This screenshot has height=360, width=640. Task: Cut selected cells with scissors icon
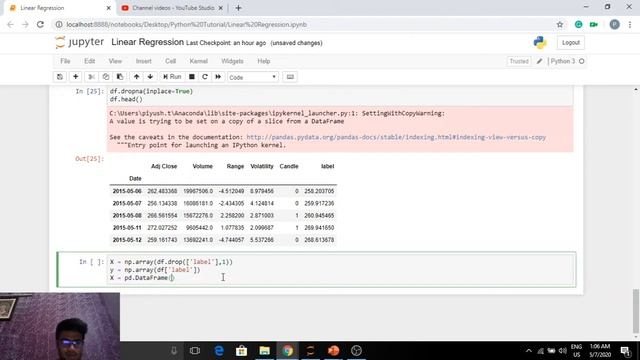91,77
